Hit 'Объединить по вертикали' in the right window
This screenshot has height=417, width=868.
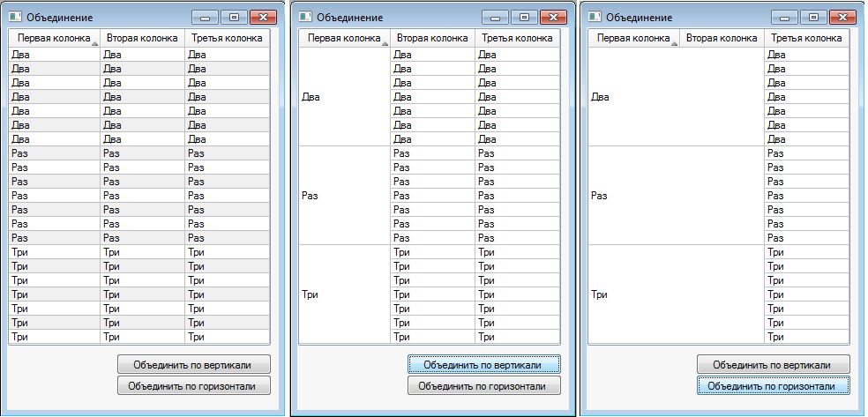[773, 364]
